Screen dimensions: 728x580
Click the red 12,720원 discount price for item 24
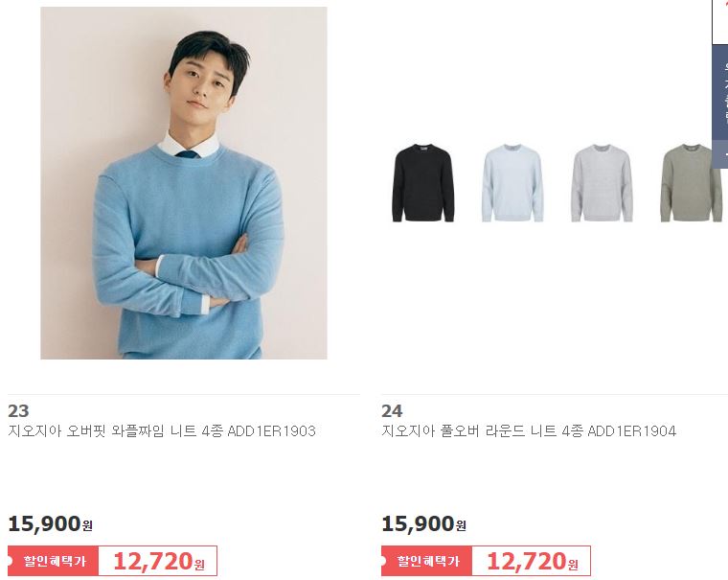pos(532,561)
